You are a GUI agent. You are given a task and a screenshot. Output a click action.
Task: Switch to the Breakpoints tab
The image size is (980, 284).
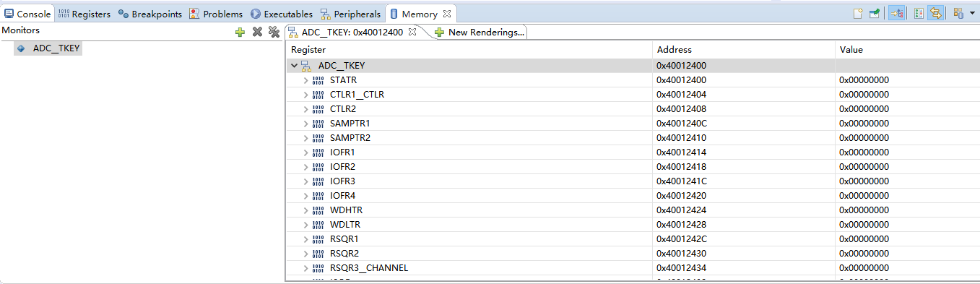pyautogui.click(x=150, y=14)
